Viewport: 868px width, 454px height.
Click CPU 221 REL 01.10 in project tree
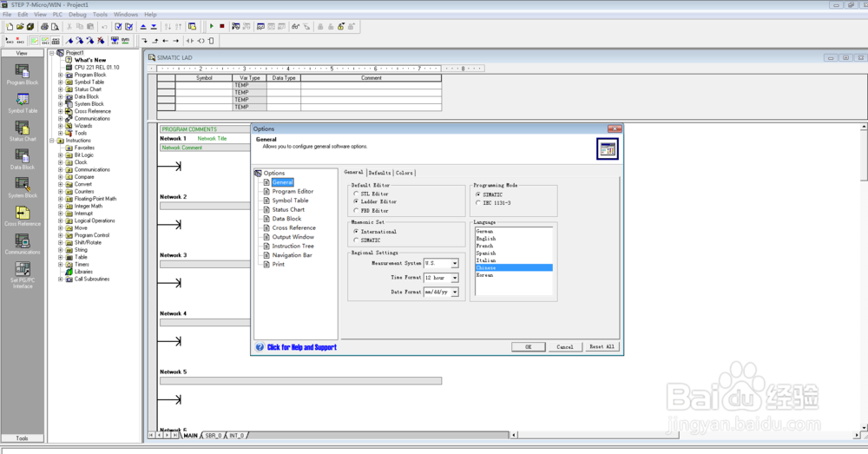[97, 68]
